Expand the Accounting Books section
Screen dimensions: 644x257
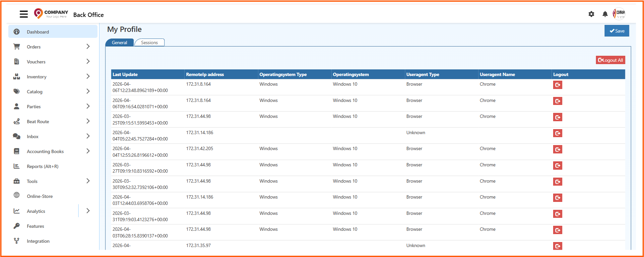tap(88, 151)
